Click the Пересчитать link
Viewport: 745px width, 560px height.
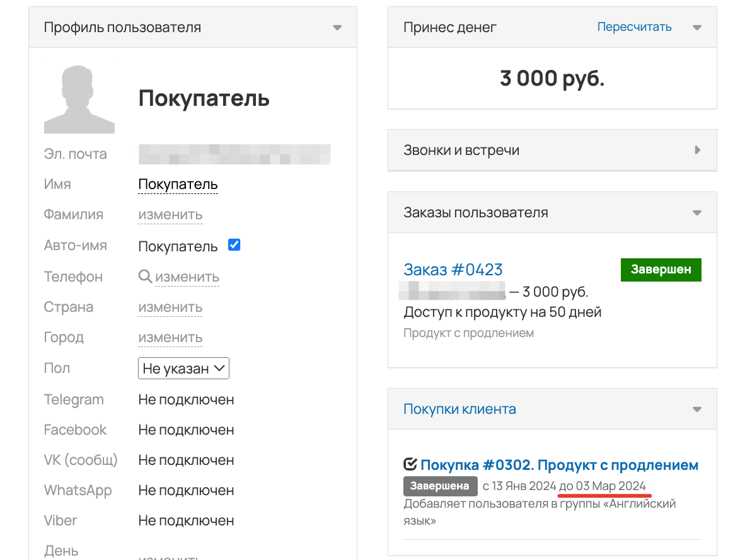point(634,27)
